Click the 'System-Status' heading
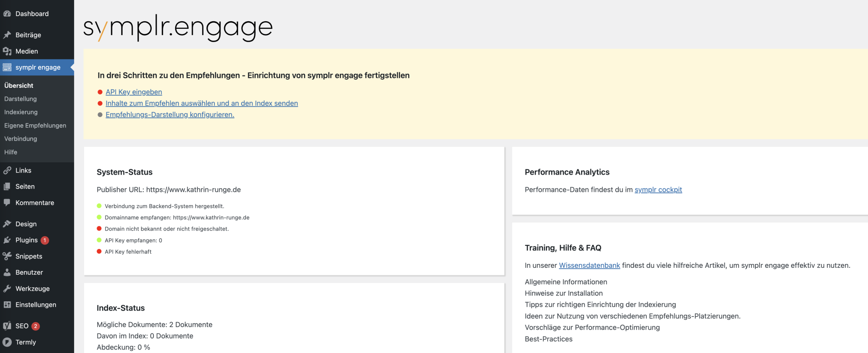Screen dimensions: 868x353 [125, 172]
